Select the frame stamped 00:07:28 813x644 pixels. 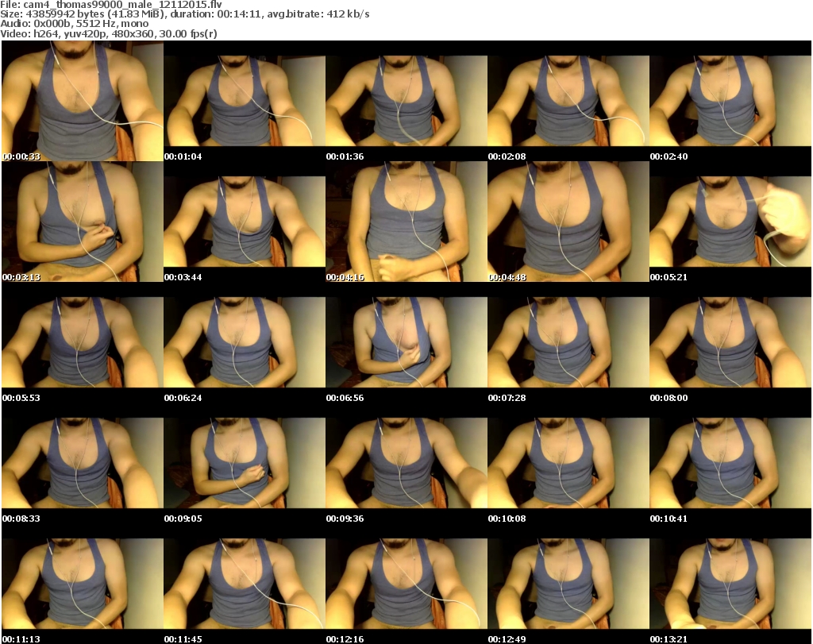coord(568,343)
